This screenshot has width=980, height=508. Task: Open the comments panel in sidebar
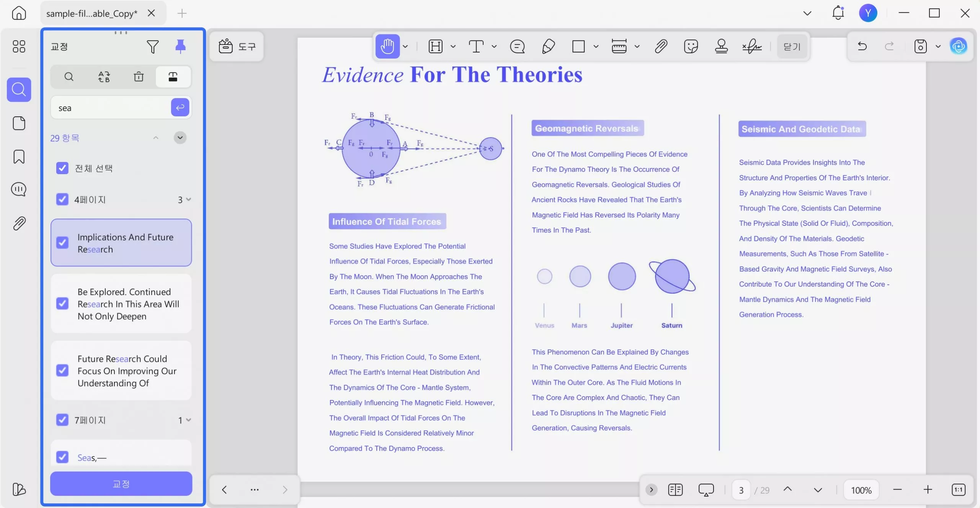[19, 189]
